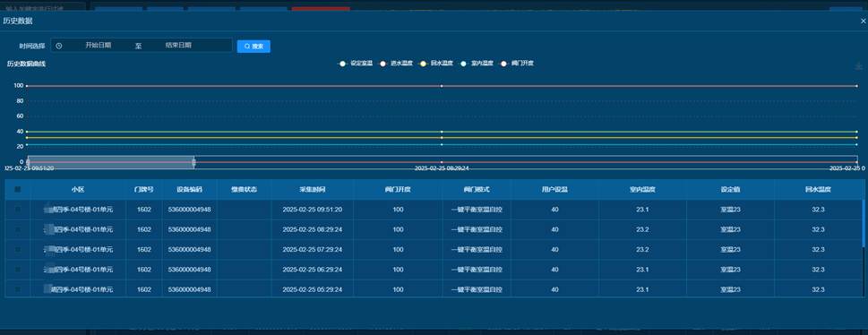868x335 pixels.
Task: Toggle the 回水温度 legend marker
Action: tap(424, 64)
